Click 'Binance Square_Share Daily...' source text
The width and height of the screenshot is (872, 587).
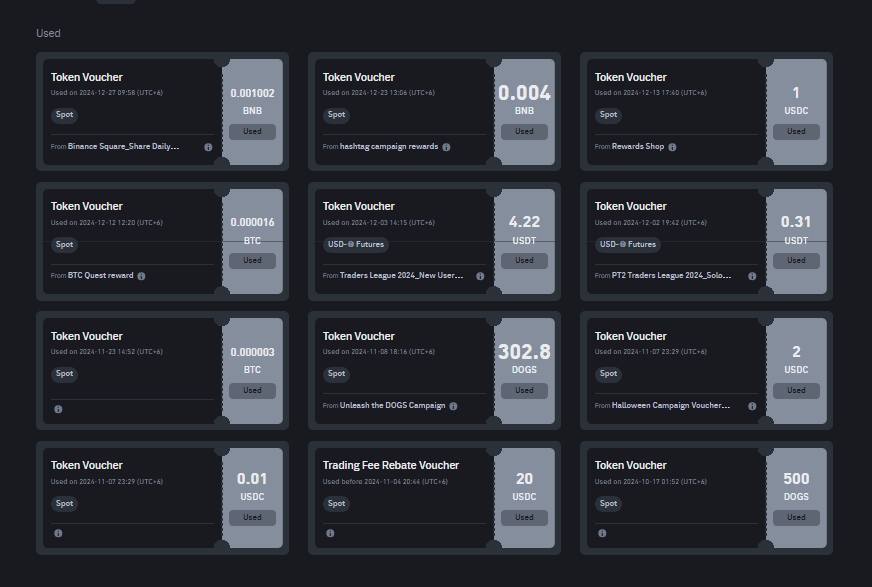coord(123,147)
